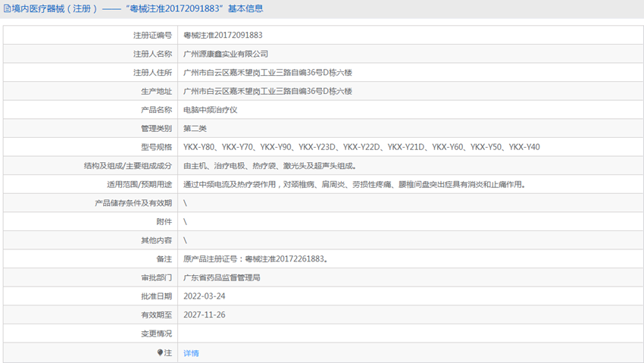Click the product name 电脑中频治疗仪
The height and width of the screenshot is (363, 644).
click(x=211, y=110)
